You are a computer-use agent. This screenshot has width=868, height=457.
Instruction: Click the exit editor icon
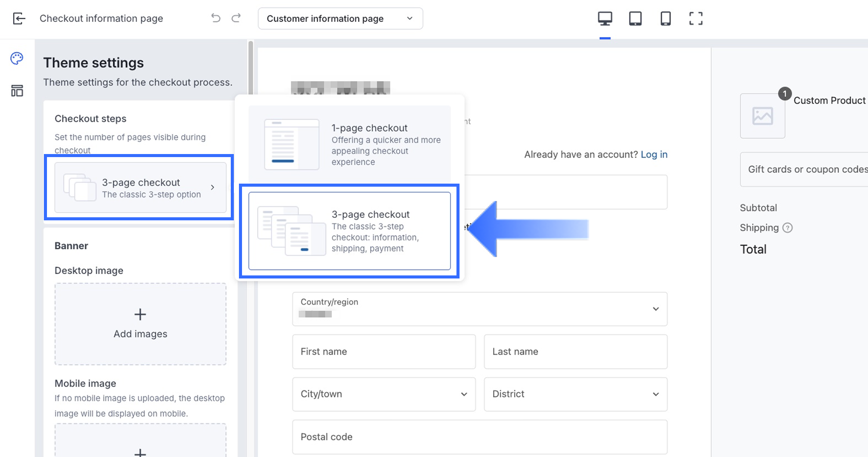(19, 19)
